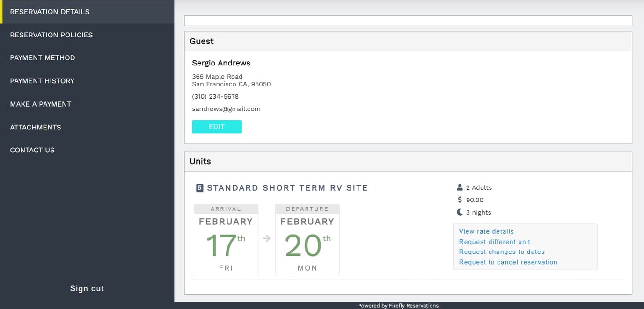View Payment History page
Viewport: 644px width, 309px height.
click(42, 81)
